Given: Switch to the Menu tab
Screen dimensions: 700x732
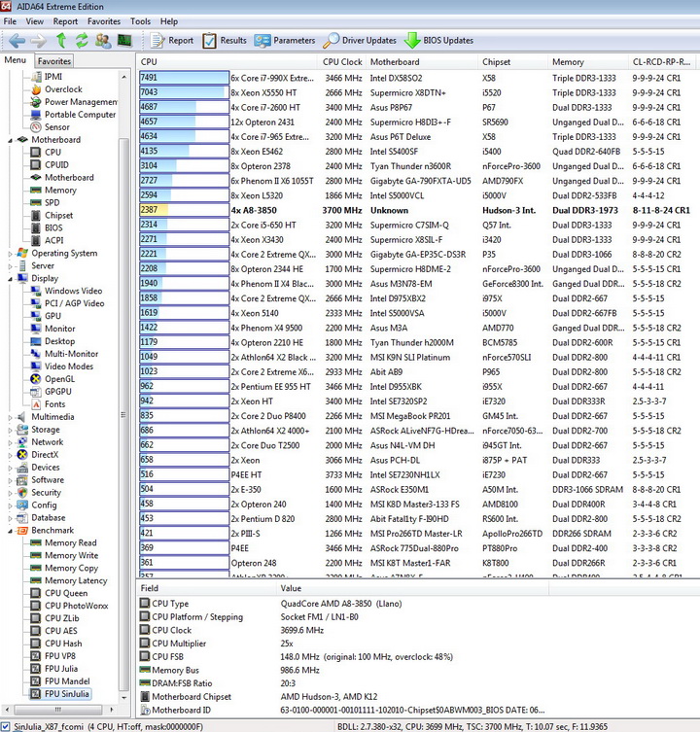Looking at the screenshot, I should (x=16, y=60).
